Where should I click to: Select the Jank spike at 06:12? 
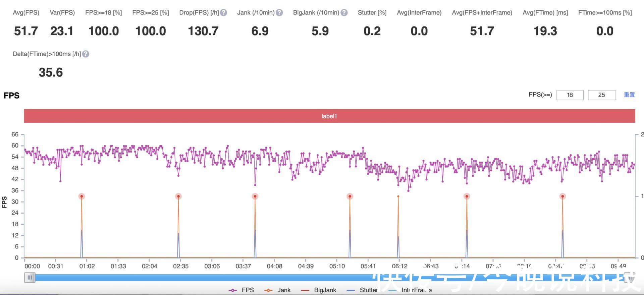pos(398,196)
